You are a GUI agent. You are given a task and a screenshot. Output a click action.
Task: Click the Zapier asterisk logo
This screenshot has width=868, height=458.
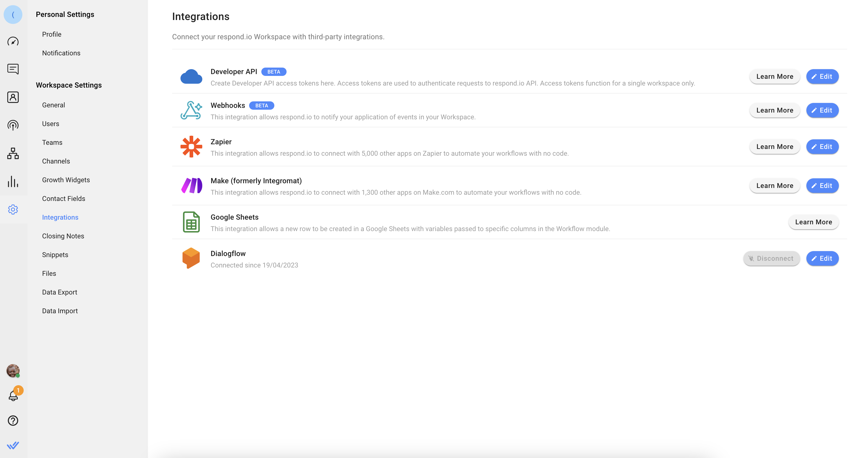(191, 147)
